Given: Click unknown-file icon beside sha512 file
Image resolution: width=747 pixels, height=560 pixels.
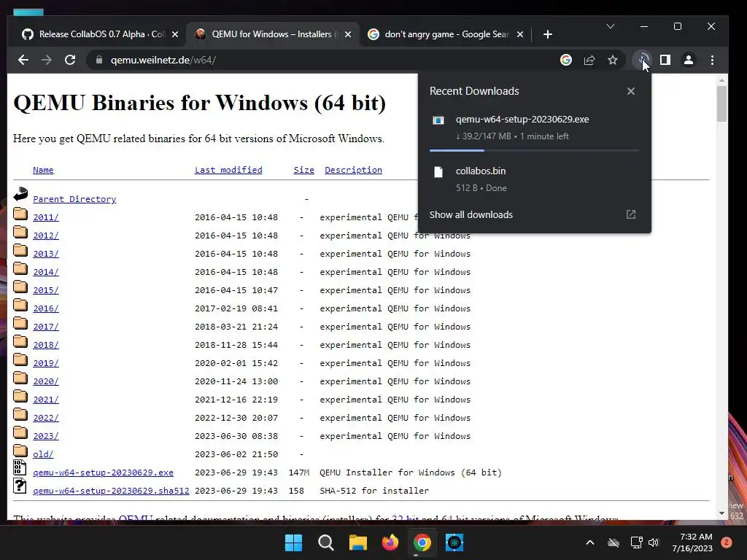Looking at the screenshot, I should click(x=20, y=486).
